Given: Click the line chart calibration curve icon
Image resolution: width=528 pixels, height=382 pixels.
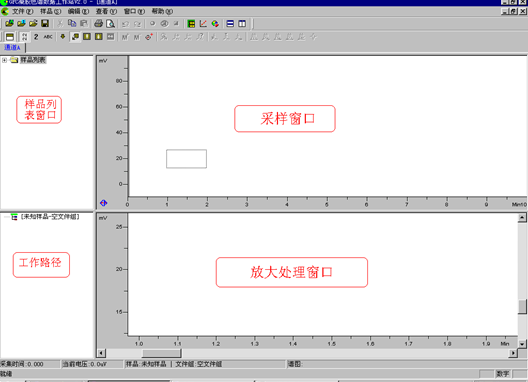Looking at the screenshot, I should pyautogui.click(x=203, y=24).
